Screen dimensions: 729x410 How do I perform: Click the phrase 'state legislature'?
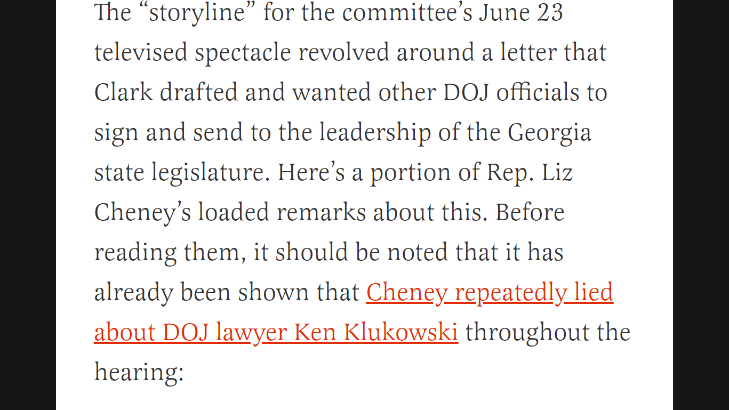[x=182, y=173]
